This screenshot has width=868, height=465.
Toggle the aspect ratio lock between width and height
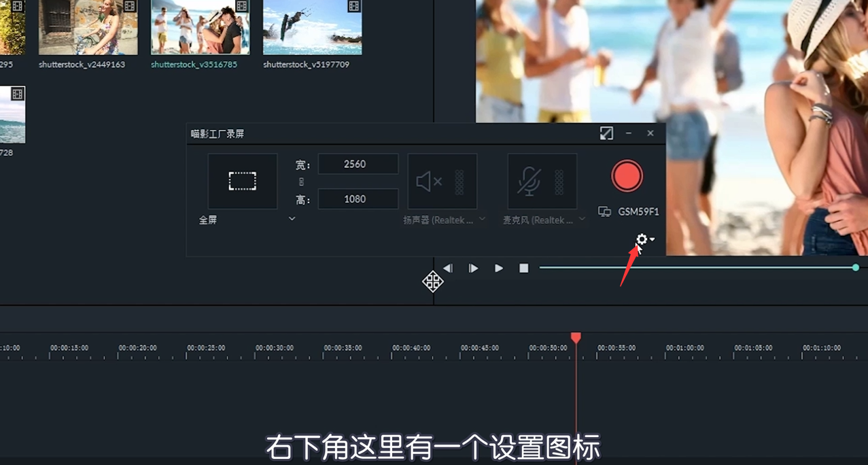tap(301, 182)
